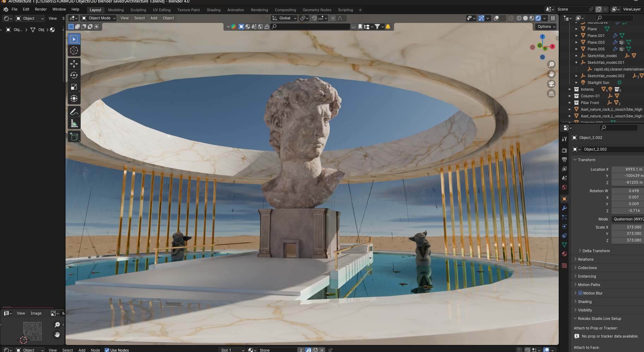This screenshot has width=644, height=352.
Task: Switch to the Geometry Nodes workspace tab
Action: (317, 10)
